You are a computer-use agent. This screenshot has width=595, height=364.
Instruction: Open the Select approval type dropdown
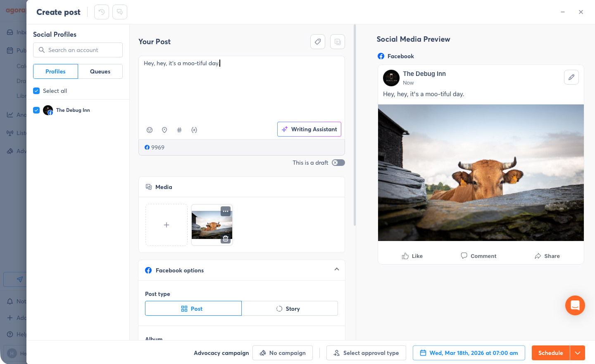(366, 353)
